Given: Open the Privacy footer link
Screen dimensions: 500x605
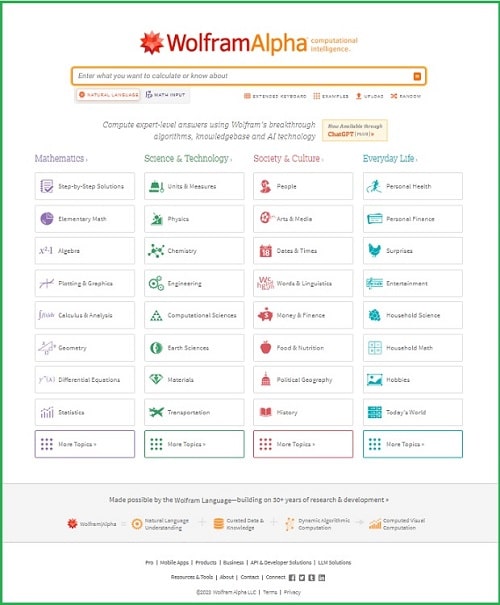Looking at the screenshot, I should click(x=292, y=592).
